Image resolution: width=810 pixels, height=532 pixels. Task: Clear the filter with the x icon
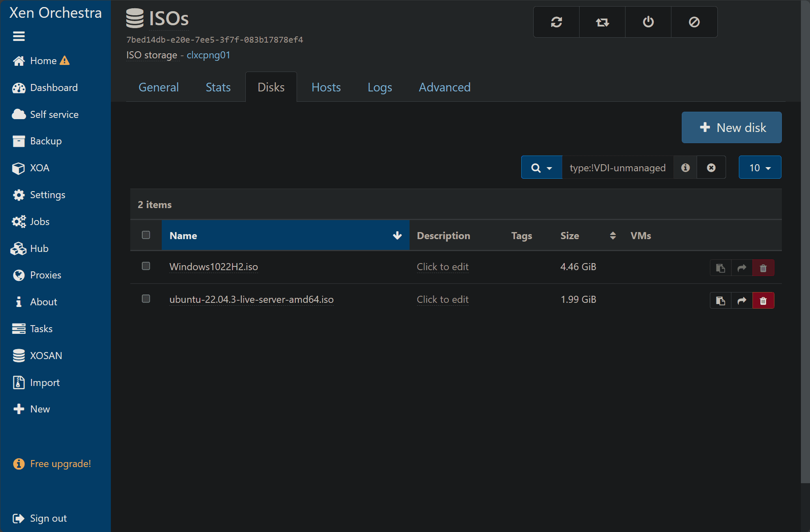[711, 168]
